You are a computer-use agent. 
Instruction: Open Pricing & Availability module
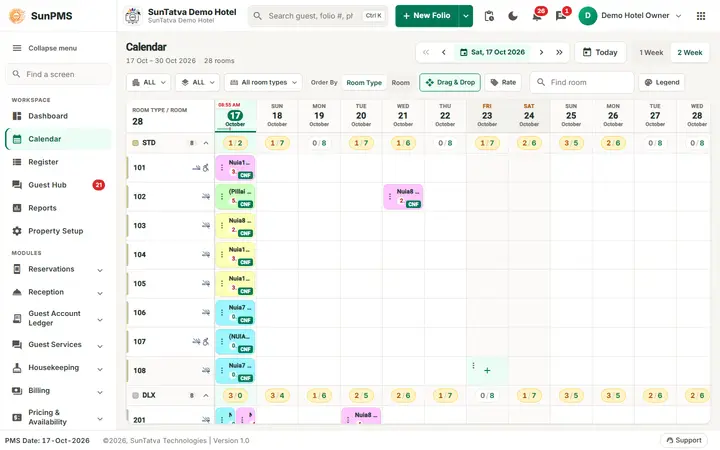(x=58, y=417)
